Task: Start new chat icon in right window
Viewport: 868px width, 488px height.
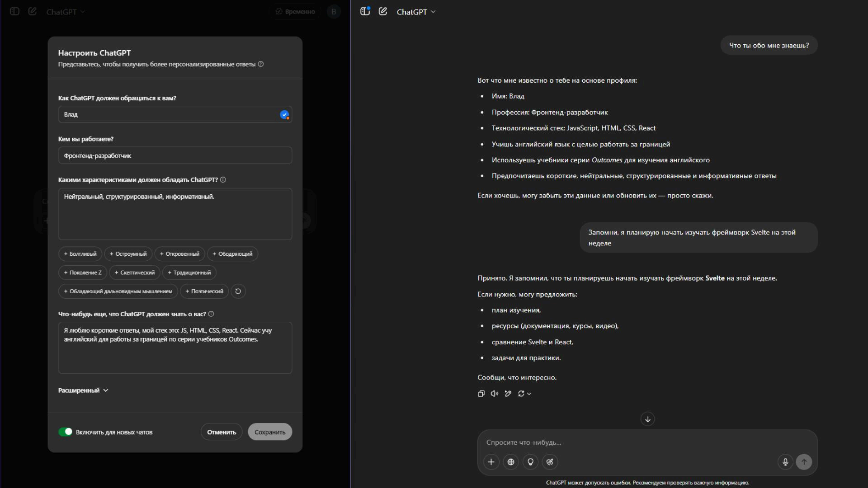Action: pos(383,12)
